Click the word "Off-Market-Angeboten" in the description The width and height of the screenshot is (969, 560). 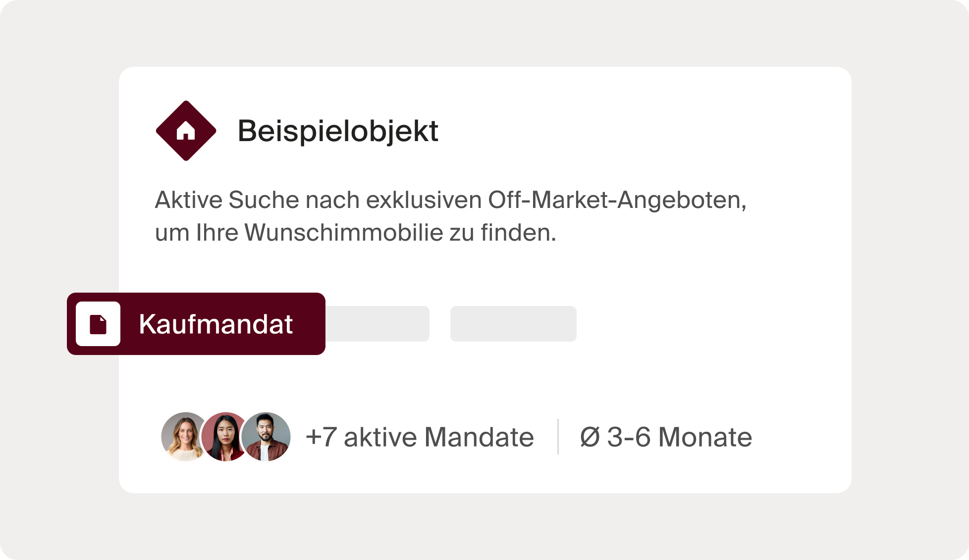tap(617, 200)
